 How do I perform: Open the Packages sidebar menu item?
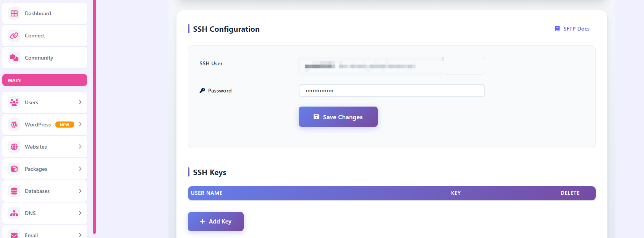[45, 169]
